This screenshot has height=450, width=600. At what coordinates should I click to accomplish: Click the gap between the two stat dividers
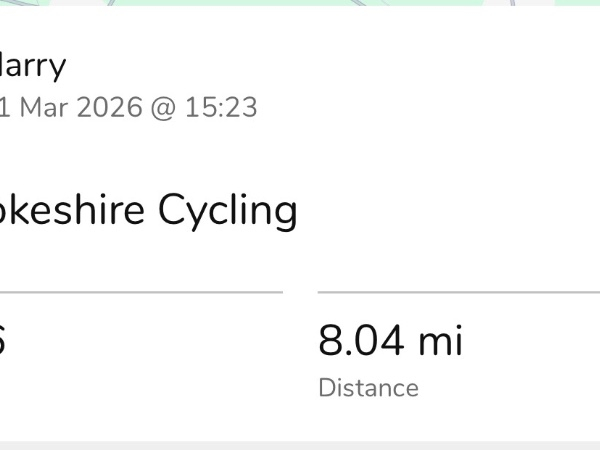[300, 292]
